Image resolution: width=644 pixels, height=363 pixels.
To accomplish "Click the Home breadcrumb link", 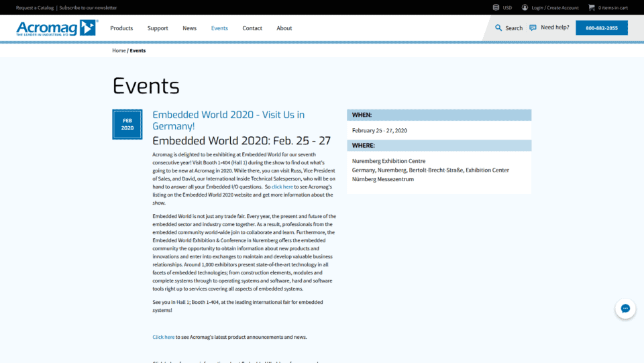I will [x=119, y=50].
